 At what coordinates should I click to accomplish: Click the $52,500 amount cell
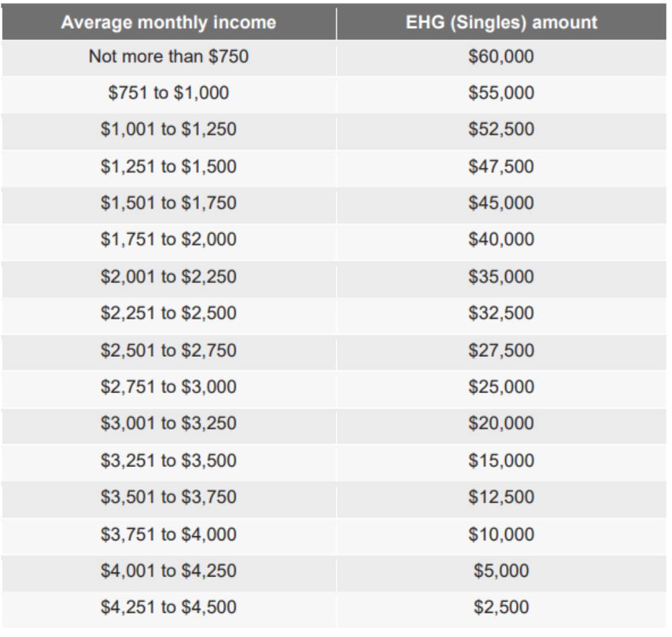[x=501, y=129]
